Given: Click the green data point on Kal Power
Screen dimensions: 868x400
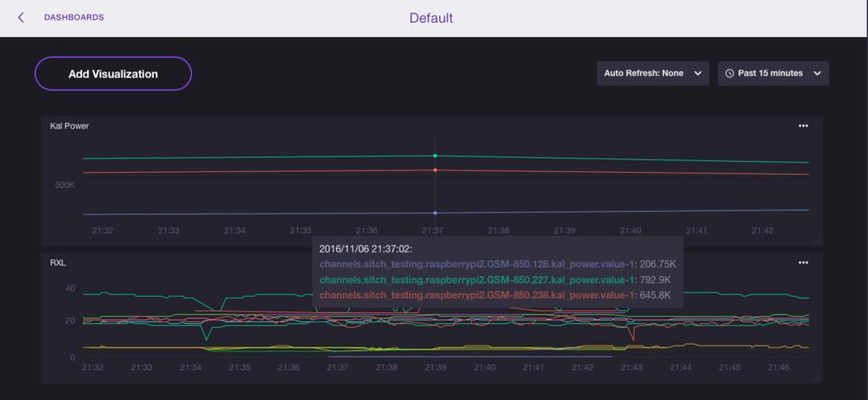Looking at the screenshot, I should tap(435, 156).
